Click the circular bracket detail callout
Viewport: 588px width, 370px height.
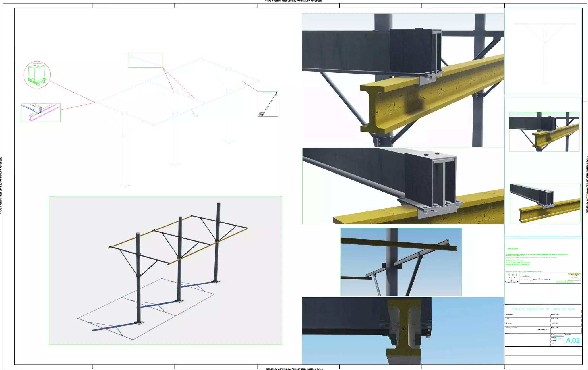[37, 75]
